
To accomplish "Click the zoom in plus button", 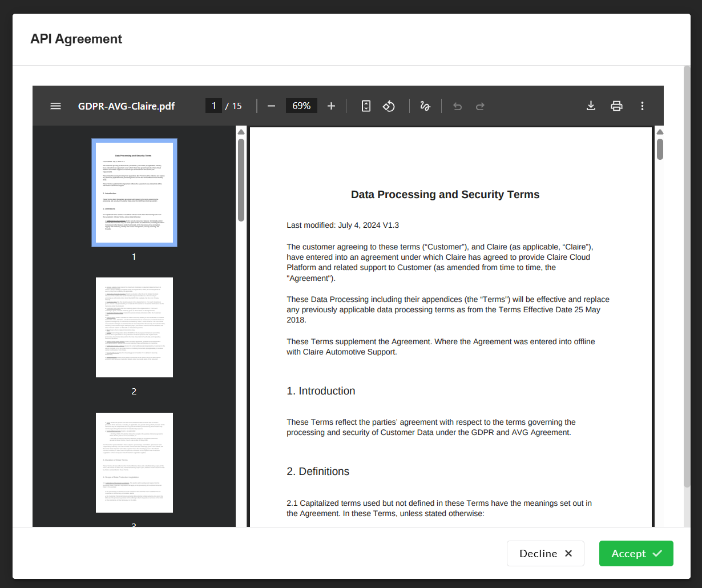I will [331, 106].
